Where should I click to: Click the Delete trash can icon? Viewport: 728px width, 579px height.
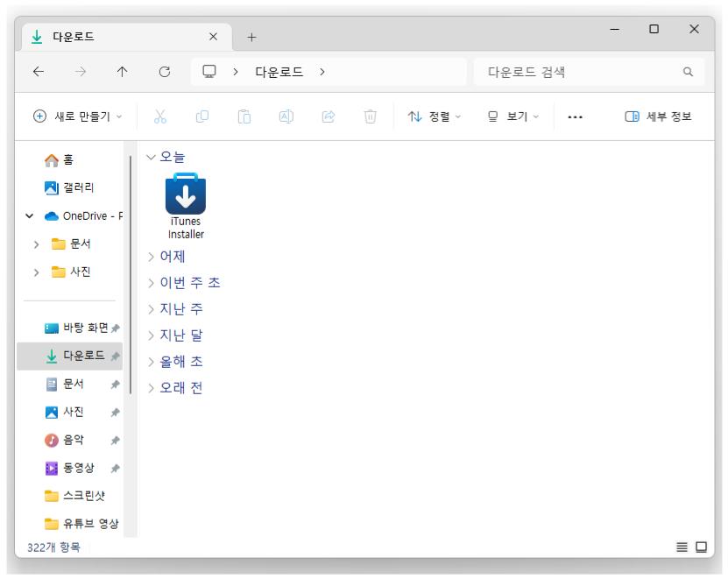[370, 117]
